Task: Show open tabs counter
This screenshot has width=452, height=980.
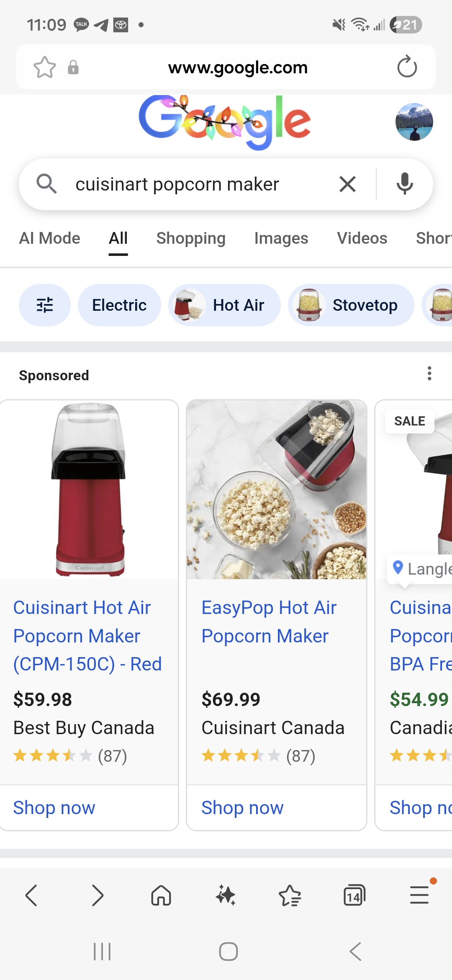Action: pos(354,895)
